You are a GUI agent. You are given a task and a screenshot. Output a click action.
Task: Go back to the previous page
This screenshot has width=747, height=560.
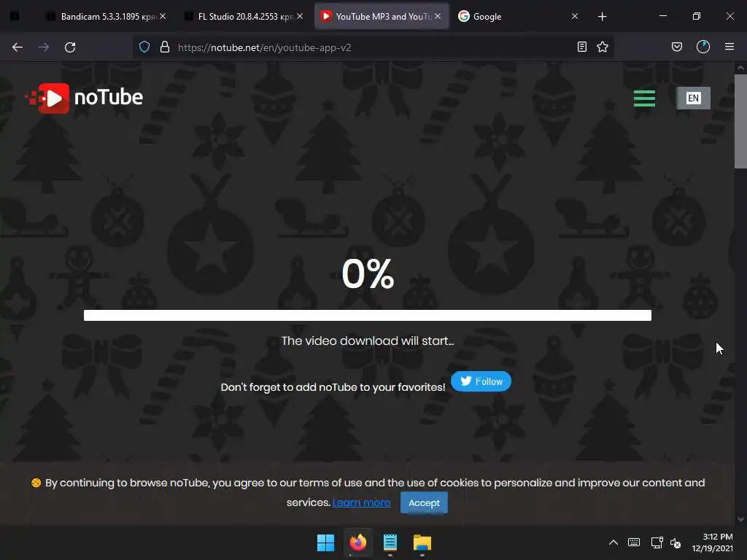(18, 47)
